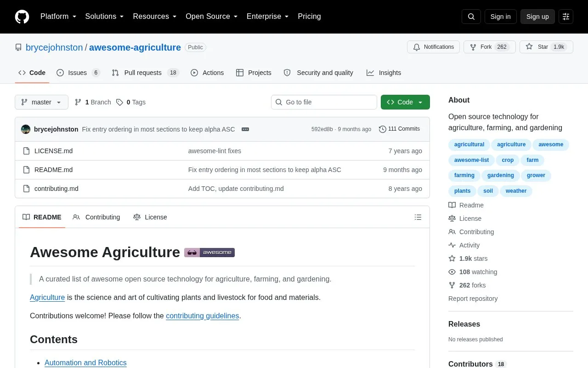588x368 pixels.
Task: Open the search magnifier button
Action: [471, 17]
